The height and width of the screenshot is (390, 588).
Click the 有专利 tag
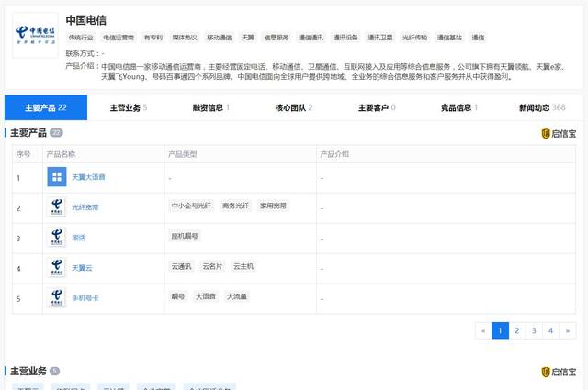[x=153, y=38]
